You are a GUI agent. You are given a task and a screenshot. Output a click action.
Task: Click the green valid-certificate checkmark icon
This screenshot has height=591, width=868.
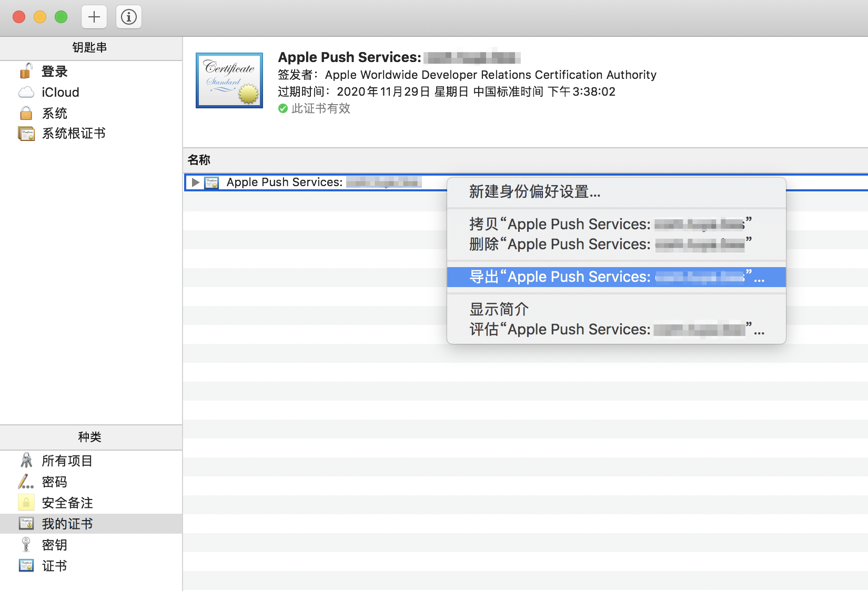pos(283,108)
